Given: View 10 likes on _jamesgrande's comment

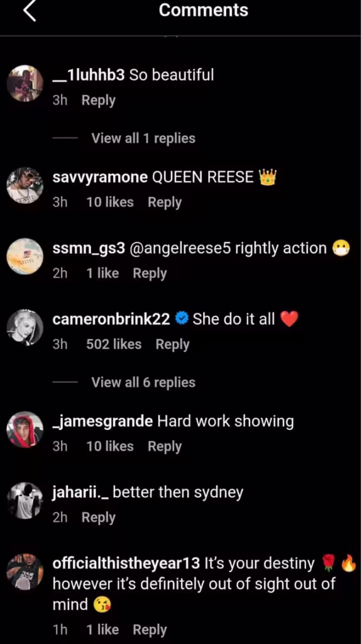Looking at the screenshot, I should point(110,446).
